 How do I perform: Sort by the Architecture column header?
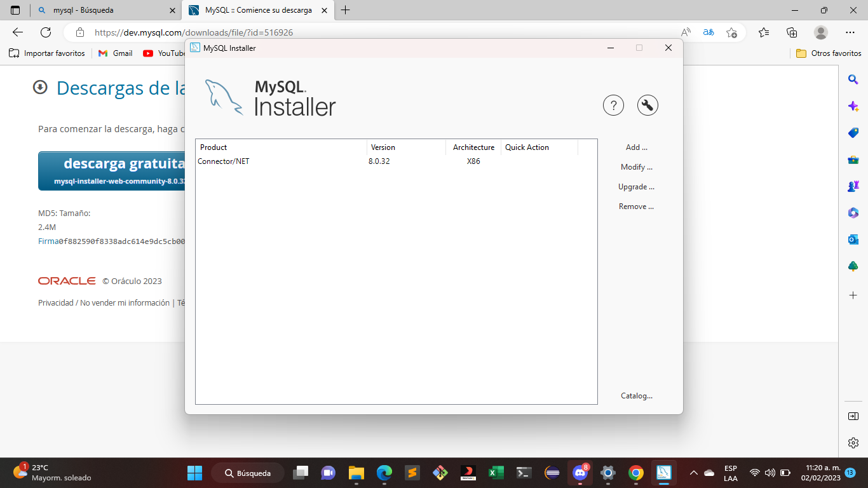pyautogui.click(x=473, y=147)
